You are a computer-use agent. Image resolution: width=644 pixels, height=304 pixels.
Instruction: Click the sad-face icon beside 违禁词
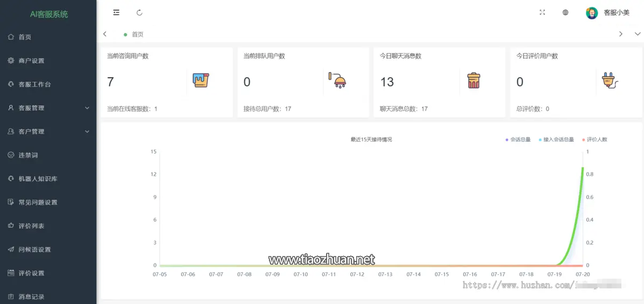[11, 155]
